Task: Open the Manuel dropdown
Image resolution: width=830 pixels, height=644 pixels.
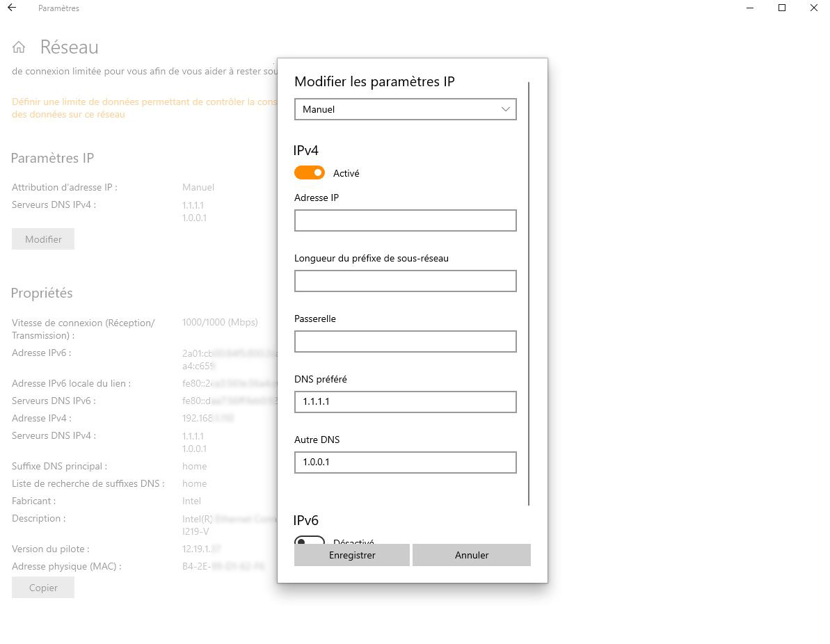Action: tap(406, 109)
